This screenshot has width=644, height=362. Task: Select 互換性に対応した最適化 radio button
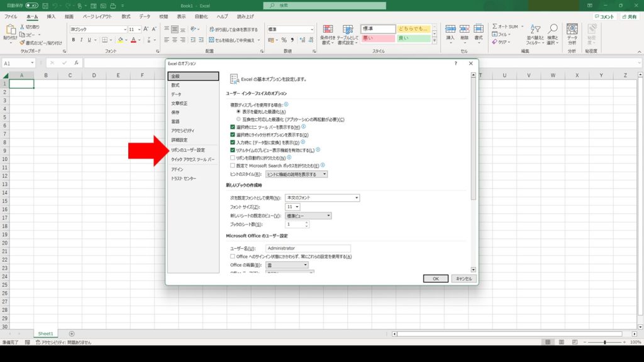(x=238, y=119)
